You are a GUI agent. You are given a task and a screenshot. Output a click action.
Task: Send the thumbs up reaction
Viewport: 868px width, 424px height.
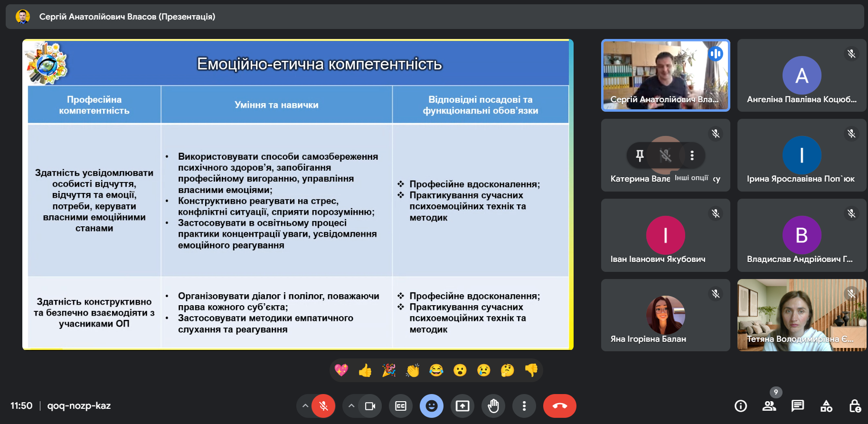click(365, 370)
